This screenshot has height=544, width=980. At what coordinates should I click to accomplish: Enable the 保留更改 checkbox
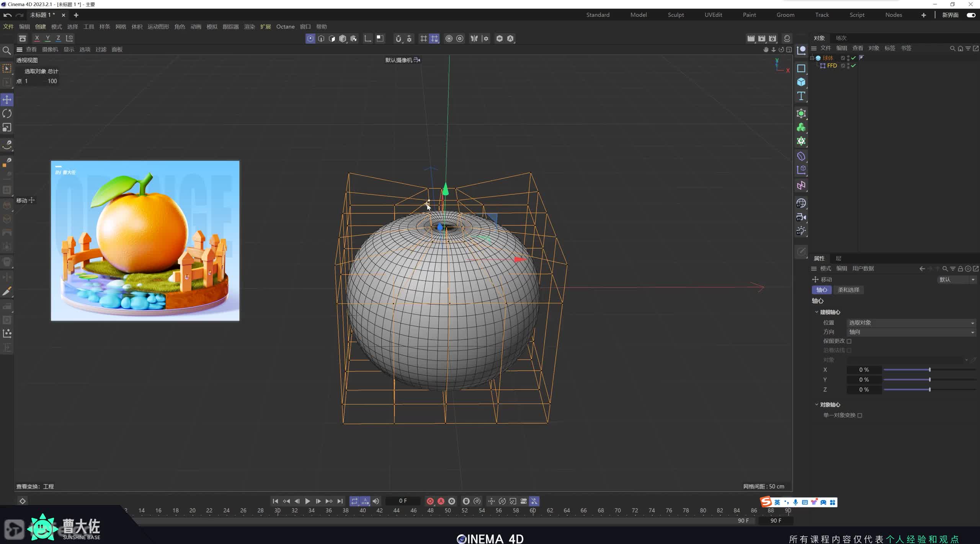[x=849, y=341]
